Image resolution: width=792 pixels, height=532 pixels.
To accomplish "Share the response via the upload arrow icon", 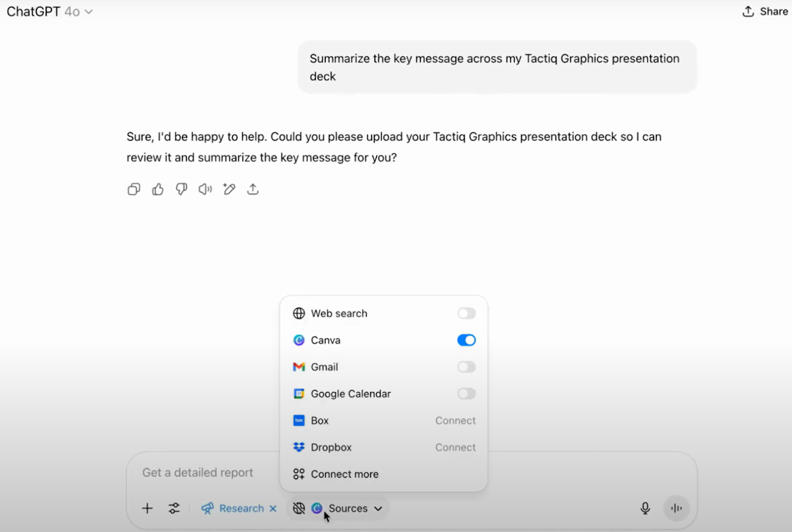I will pos(253,189).
